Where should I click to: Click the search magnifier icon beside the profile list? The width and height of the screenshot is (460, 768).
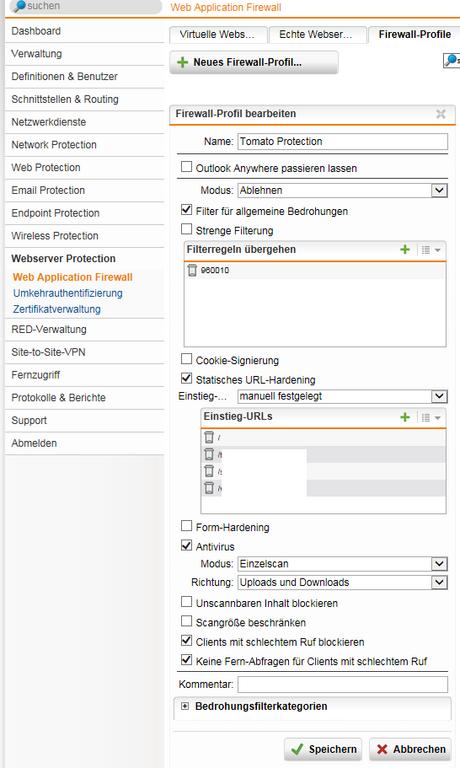(x=451, y=61)
